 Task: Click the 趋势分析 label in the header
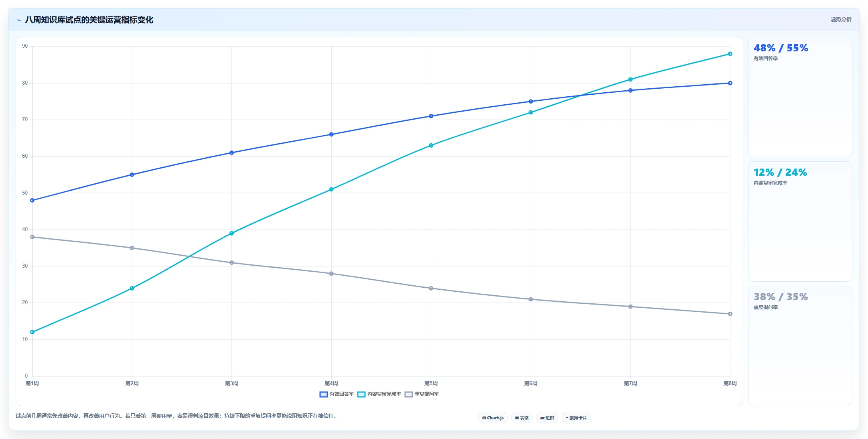click(x=841, y=19)
